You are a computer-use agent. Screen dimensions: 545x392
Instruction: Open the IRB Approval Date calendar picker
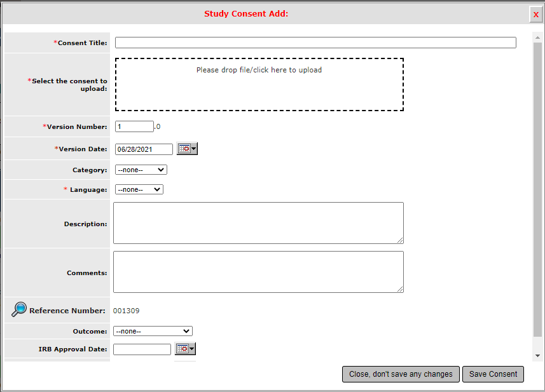pyautogui.click(x=185, y=349)
